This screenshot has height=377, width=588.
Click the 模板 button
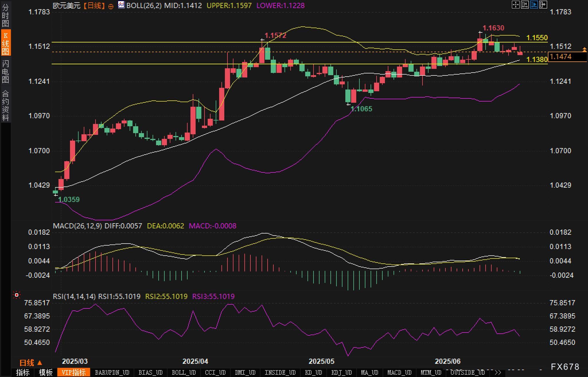(x=46, y=372)
